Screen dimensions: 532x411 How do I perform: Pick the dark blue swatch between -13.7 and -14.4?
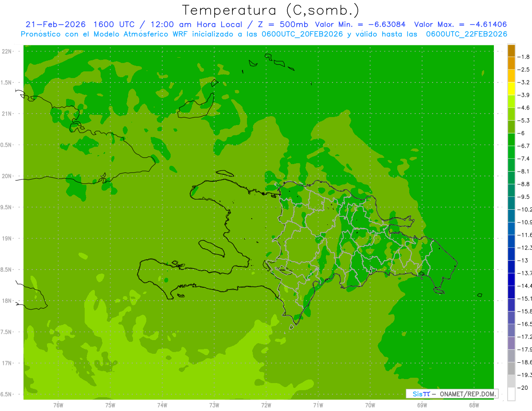click(511, 279)
